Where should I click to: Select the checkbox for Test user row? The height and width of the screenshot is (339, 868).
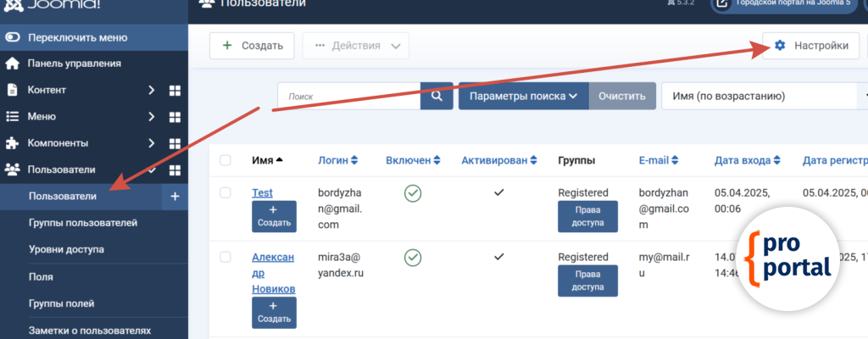225,193
